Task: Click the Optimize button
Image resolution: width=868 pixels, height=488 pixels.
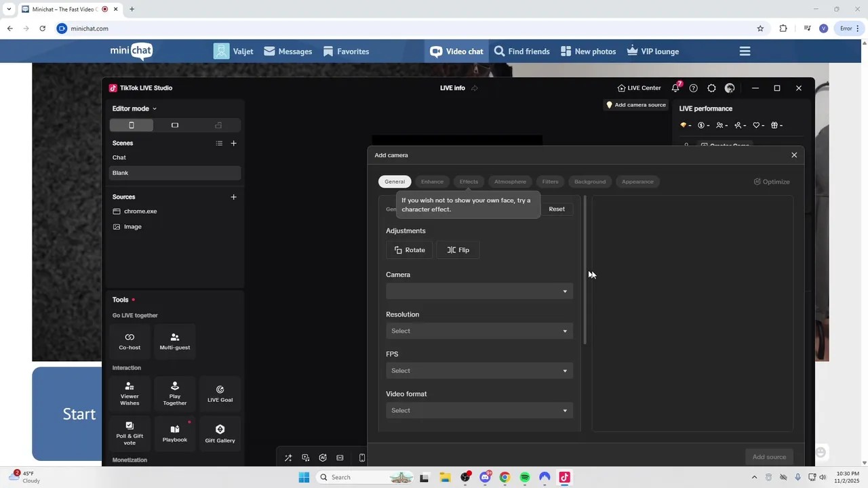Action: click(x=772, y=182)
